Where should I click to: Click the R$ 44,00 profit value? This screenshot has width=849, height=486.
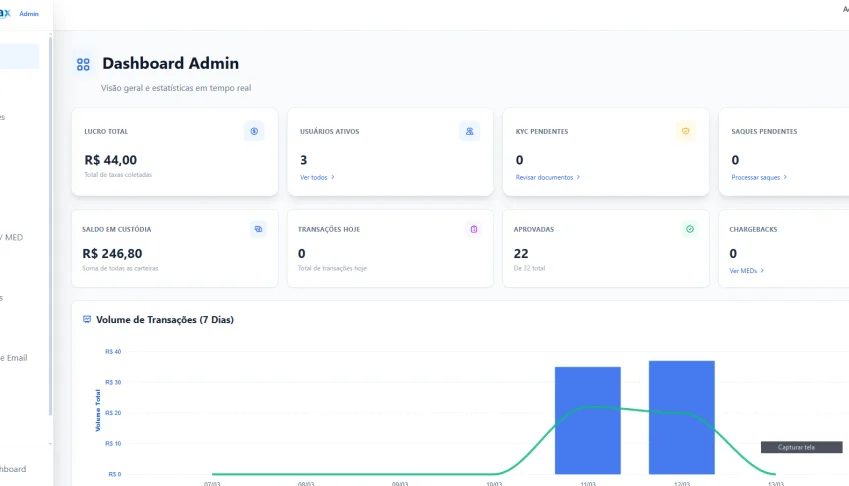coord(110,160)
